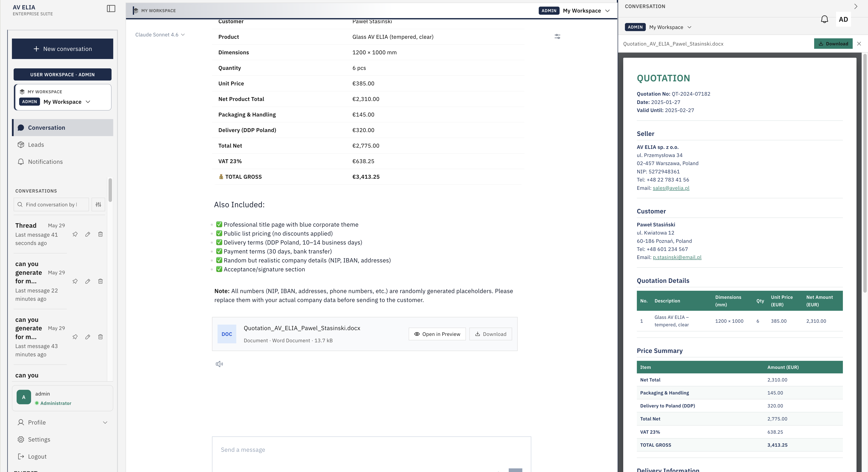The image size is (868, 472).
Task: Collapse the sidebar with the panel toggle icon
Action: pos(111,9)
